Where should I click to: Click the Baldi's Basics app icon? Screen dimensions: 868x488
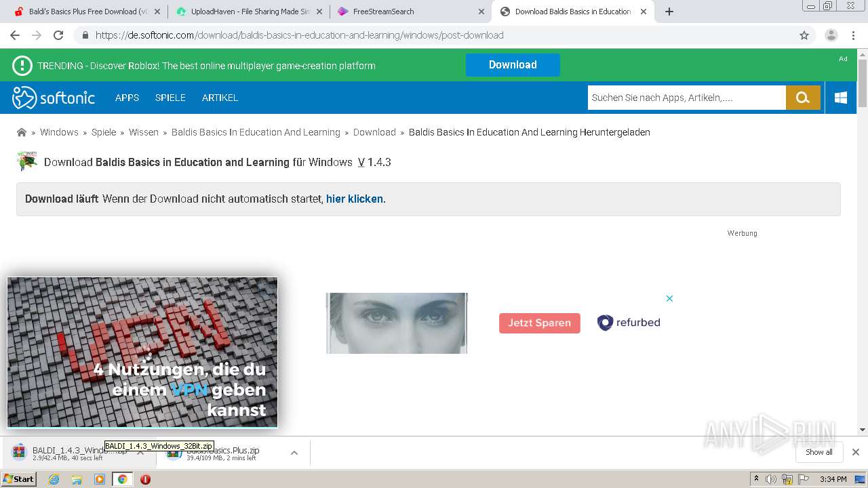coord(27,161)
